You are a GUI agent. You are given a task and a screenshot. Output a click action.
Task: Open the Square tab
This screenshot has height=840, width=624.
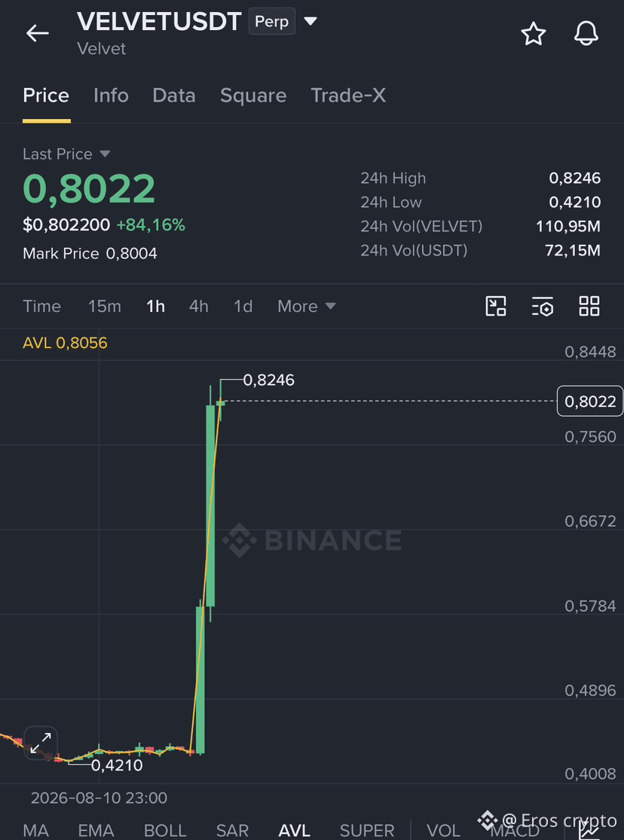(253, 96)
